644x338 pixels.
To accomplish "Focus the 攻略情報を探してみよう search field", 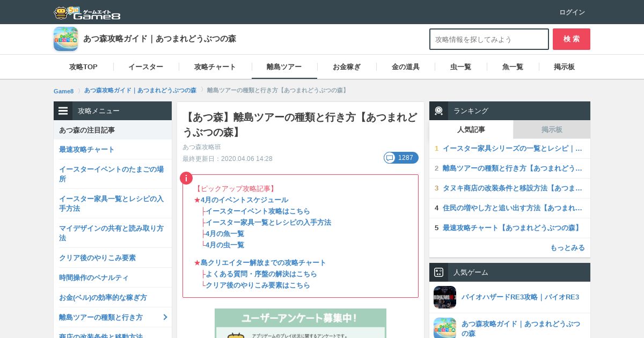I will [489, 39].
